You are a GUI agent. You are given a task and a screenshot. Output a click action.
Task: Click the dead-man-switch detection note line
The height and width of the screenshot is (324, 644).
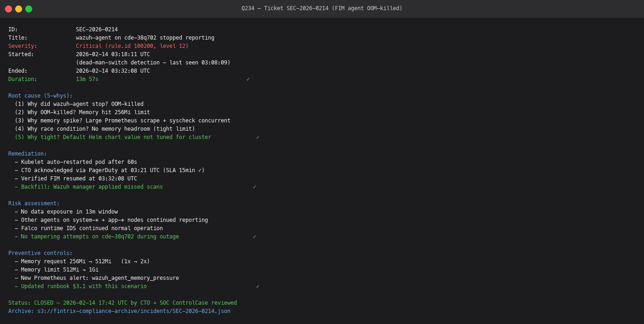click(153, 63)
